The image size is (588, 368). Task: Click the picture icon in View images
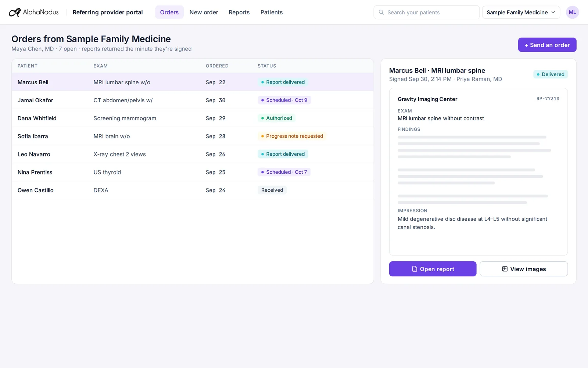[505, 269]
